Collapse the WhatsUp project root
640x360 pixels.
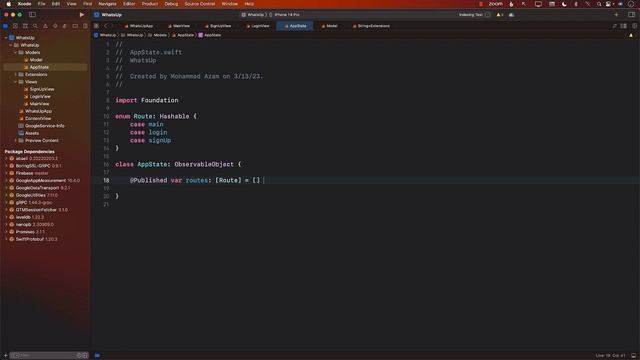pyautogui.click(x=6, y=38)
